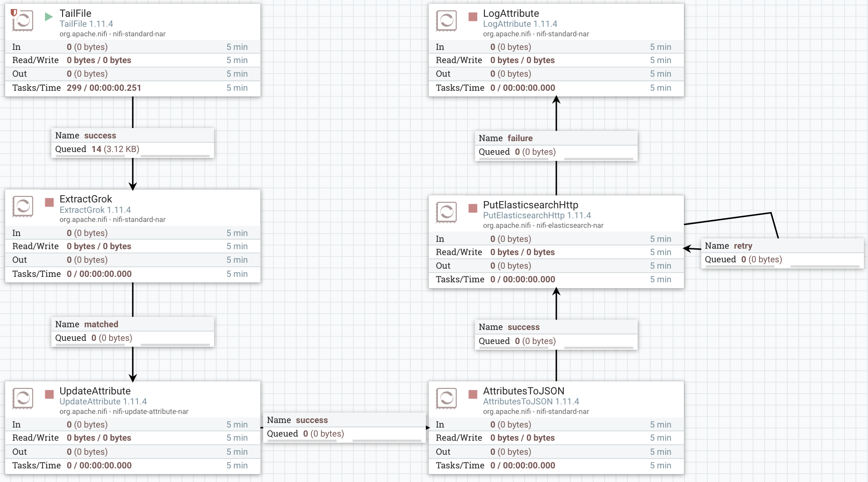Select the retry connection label
The height and width of the screenshot is (482, 868).
coord(782,253)
